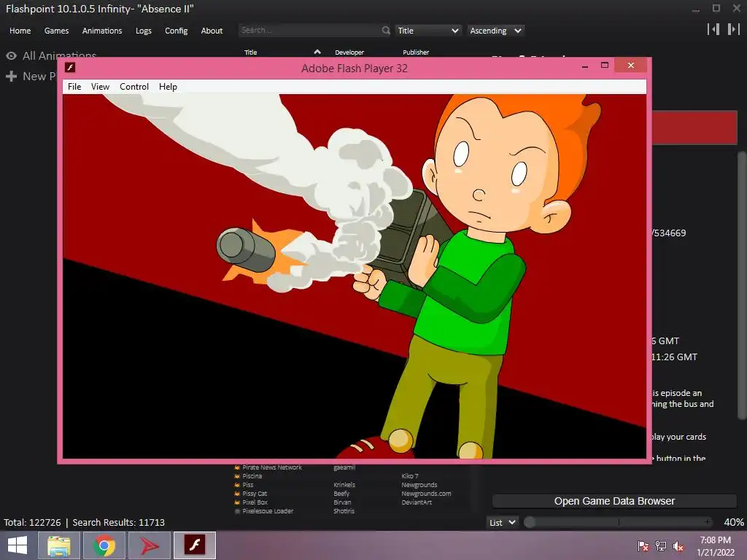Image resolution: width=747 pixels, height=560 pixels.
Task: Open the Games tab in Flashpoint
Action: (56, 31)
